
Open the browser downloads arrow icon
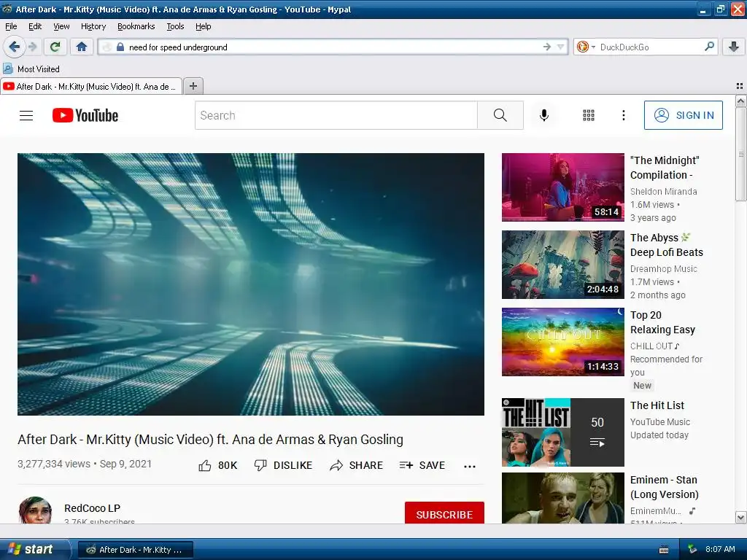(x=734, y=47)
